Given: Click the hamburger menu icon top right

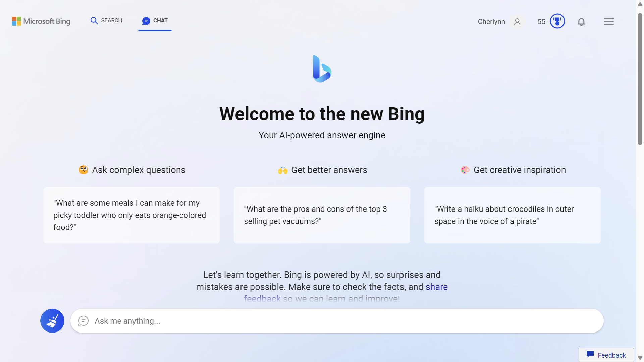Looking at the screenshot, I should point(609,21).
